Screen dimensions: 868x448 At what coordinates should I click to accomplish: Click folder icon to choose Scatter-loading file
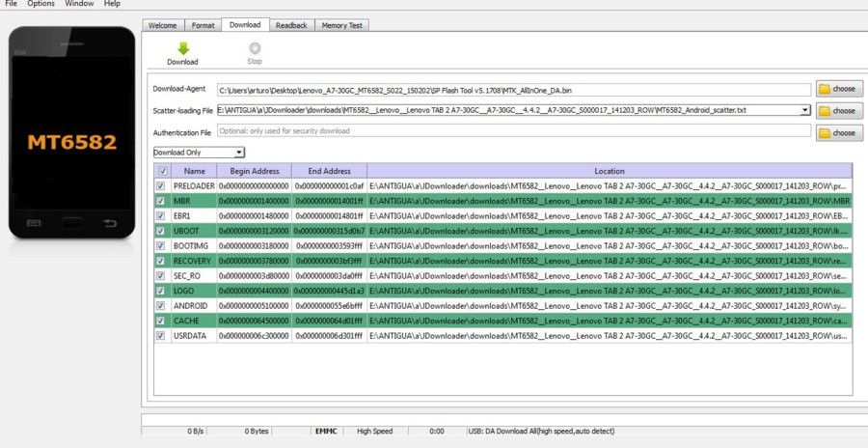click(x=825, y=111)
